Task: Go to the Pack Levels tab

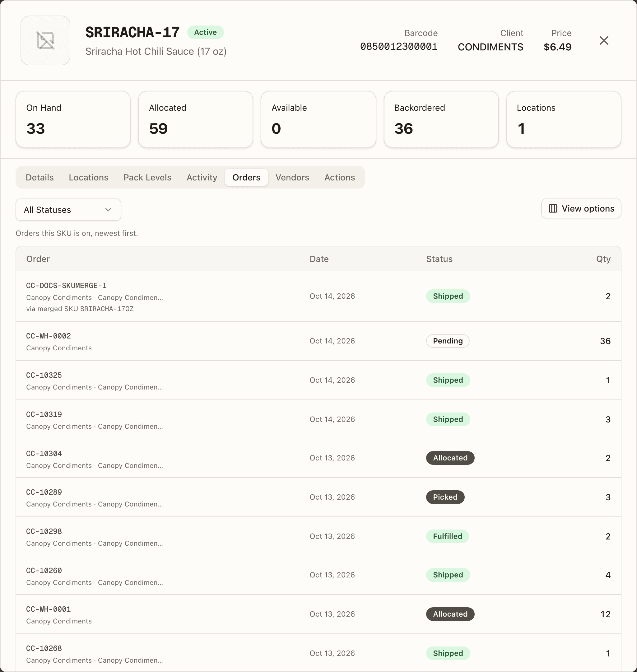Action: point(147,177)
